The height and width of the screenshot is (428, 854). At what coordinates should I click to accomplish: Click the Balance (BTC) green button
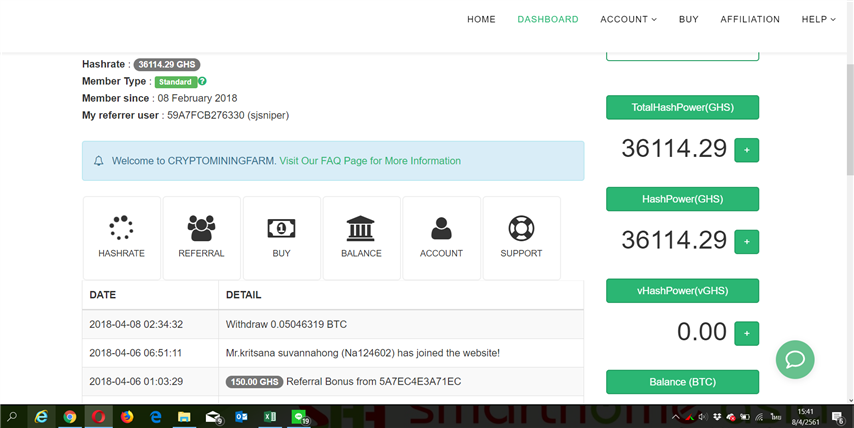(682, 382)
